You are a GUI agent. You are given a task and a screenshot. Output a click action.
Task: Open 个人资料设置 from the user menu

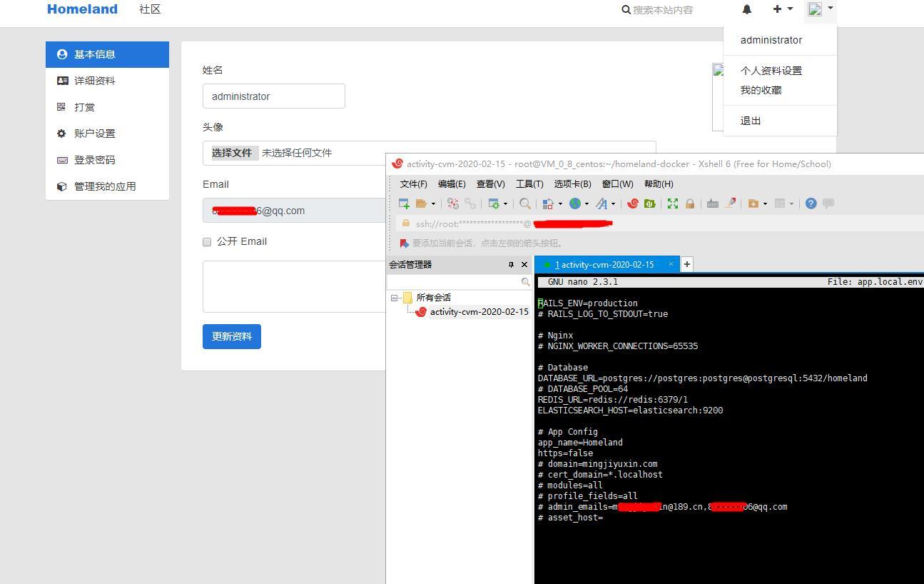point(771,71)
